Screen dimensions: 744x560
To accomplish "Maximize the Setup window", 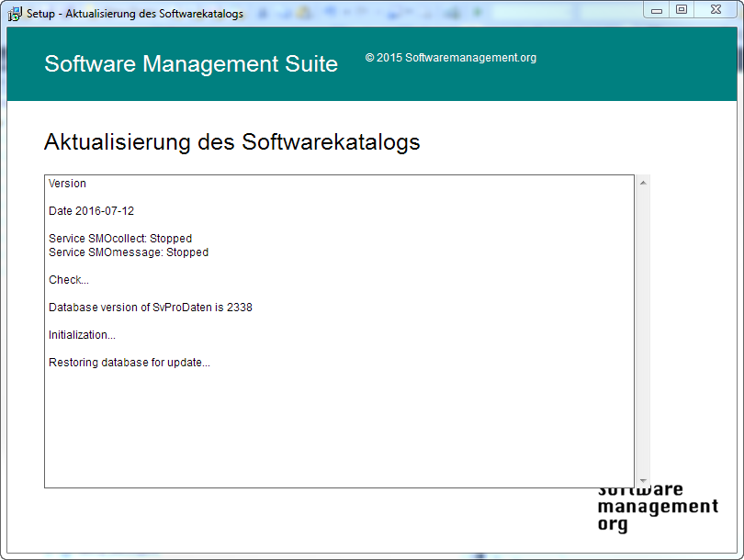I will tap(682, 10).
